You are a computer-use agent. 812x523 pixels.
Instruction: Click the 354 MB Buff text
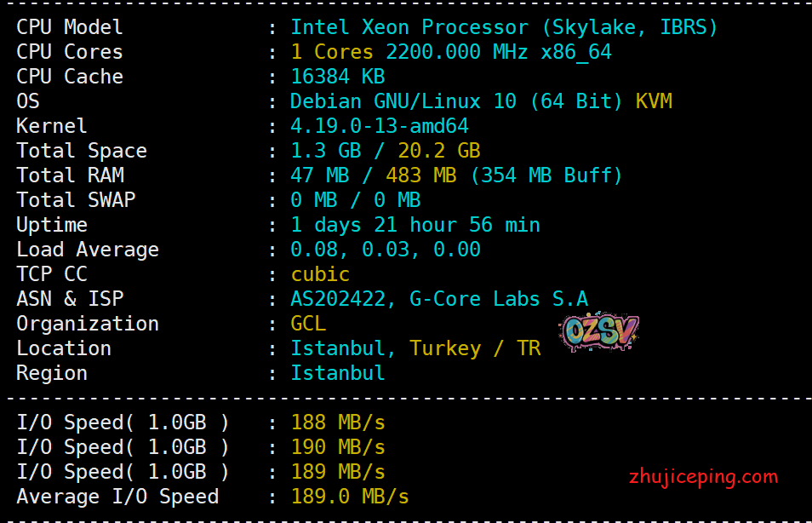(546, 175)
